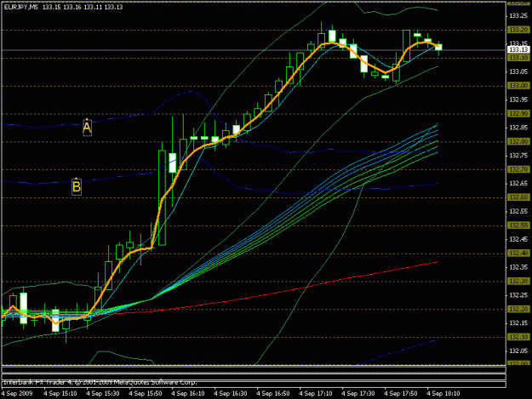Image resolution: width=532 pixels, height=399 pixels.
Task: Select the 'A' label on the chart
Action: tap(87, 128)
